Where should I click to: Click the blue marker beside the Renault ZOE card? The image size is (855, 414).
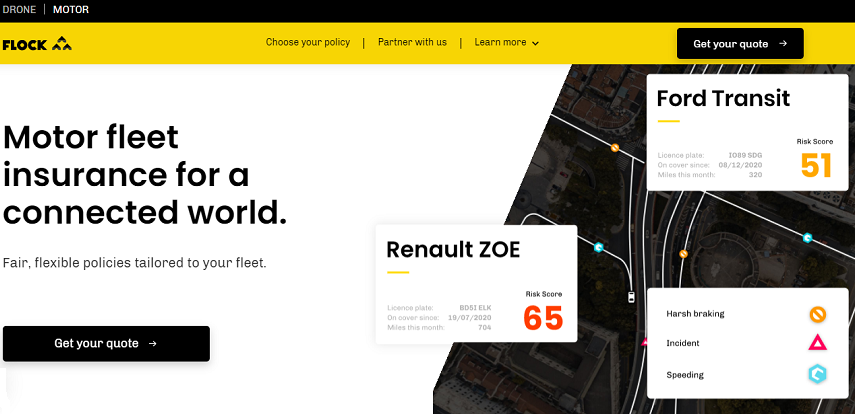(598, 246)
